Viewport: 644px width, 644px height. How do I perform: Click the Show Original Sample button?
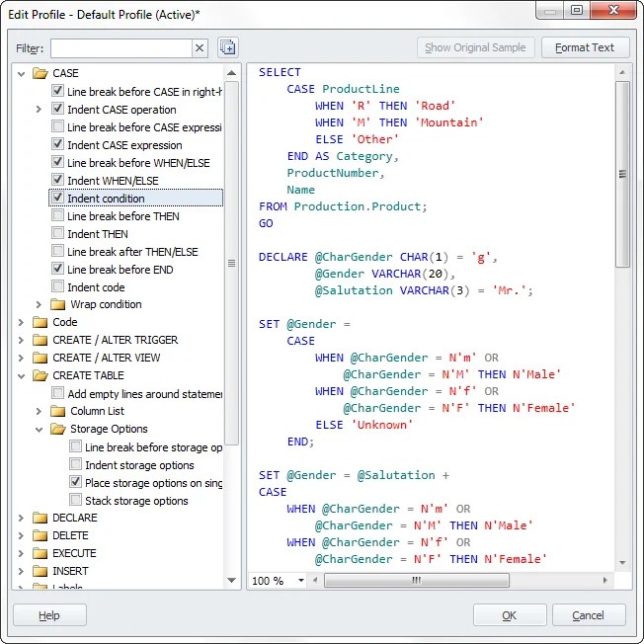pyautogui.click(x=476, y=47)
